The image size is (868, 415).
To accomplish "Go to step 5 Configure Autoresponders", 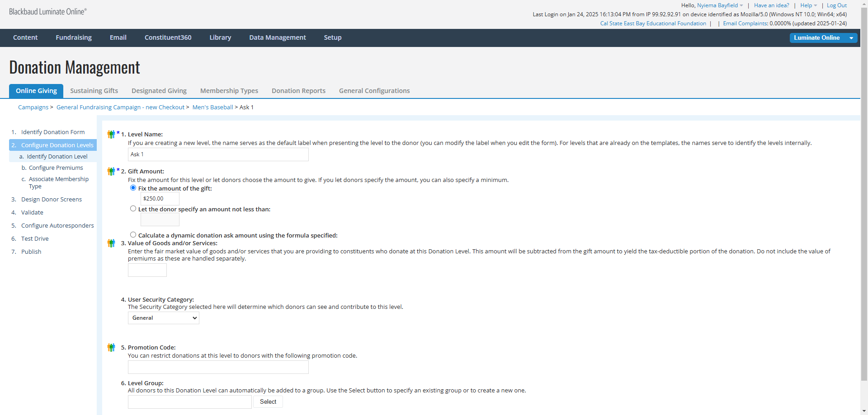I will 57,225.
